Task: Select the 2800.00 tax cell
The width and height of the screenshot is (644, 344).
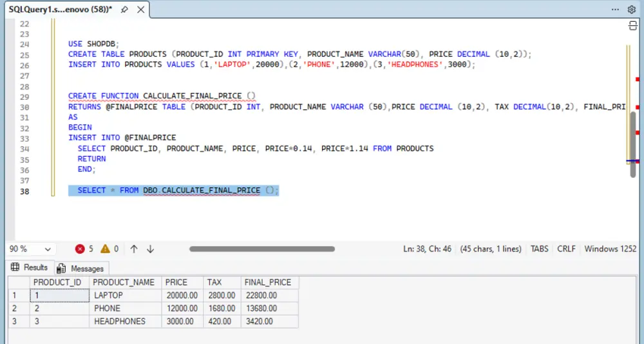Action: (x=222, y=295)
